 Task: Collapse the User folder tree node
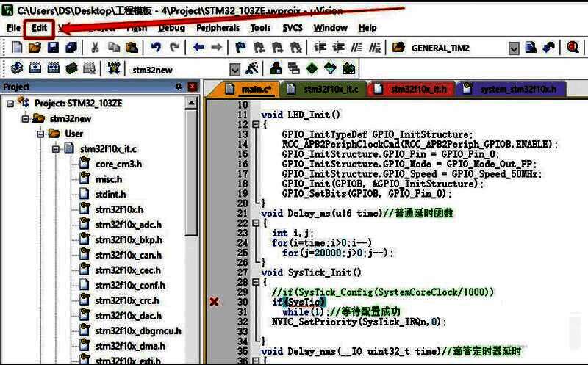pos(40,134)
